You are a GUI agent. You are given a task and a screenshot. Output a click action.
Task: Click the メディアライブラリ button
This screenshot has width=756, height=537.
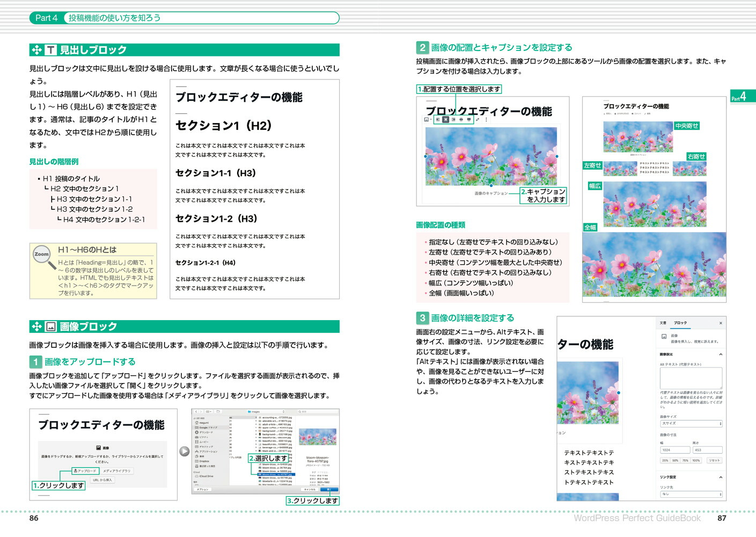[x=116, y=471]
